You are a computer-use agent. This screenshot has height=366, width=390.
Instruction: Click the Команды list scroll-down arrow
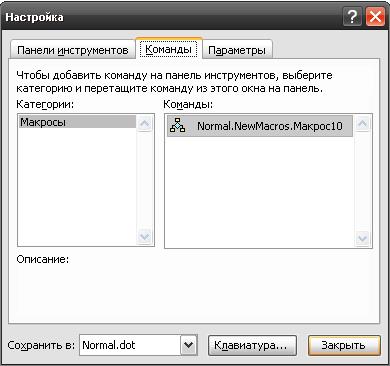tap(362, 238)
